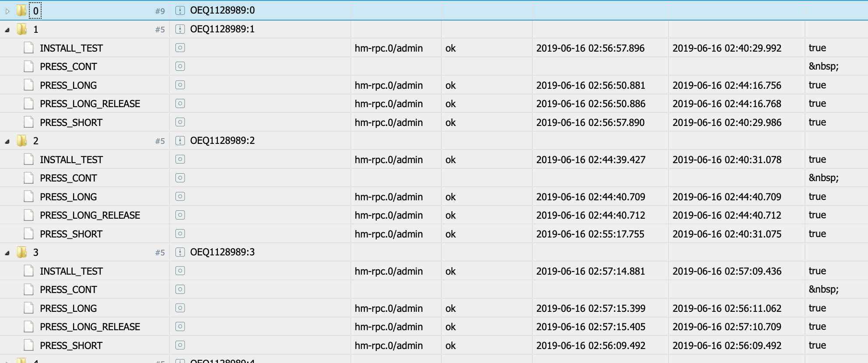Collapse the channel 2 tree node
Screen dimensions: 868x363
pyautogui.click(x=7, y=141)
